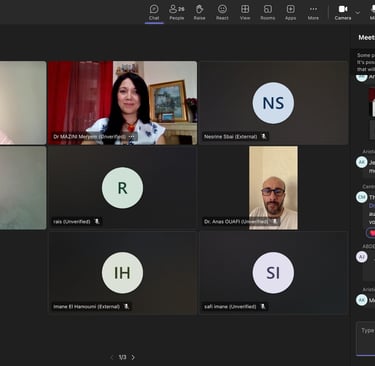This screenshot has width=375, height=366.
Task: Select Dr MAZINI Meryem video tile
Action: pos(122,103)
